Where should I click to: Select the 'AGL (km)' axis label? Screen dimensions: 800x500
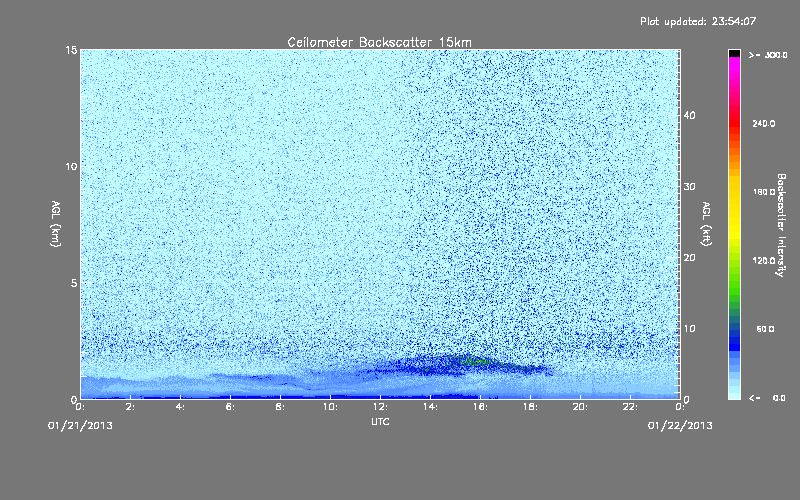point(56,223)
